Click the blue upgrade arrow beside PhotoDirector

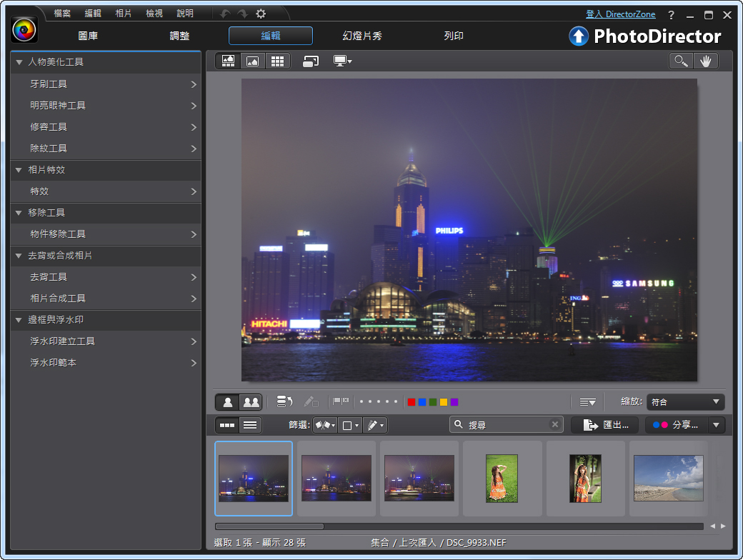coord(578,36)
